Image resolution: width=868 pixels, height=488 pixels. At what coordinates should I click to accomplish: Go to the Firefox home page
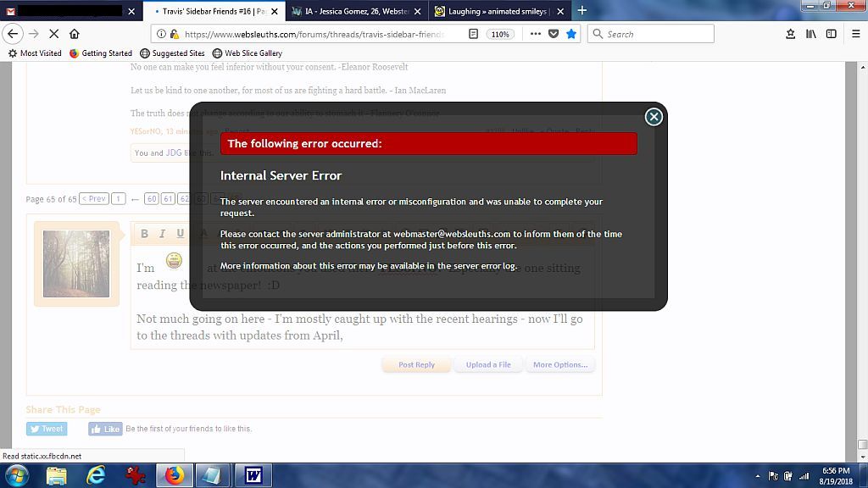75,34
